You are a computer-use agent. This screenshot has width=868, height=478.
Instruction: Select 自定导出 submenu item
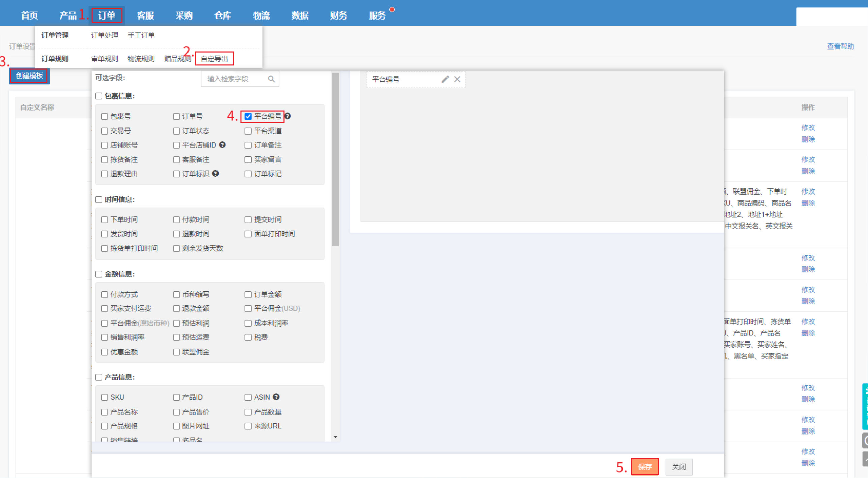[214, 59]
